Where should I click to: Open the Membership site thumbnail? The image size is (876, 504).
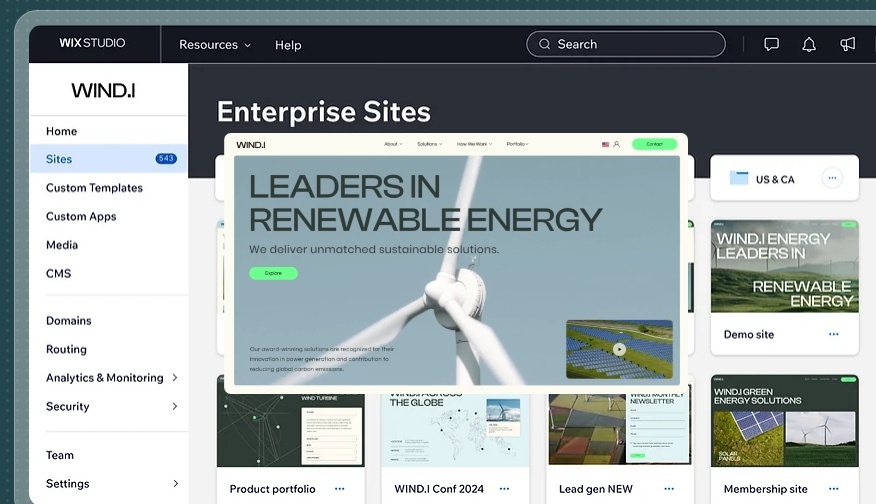[784, 421]
